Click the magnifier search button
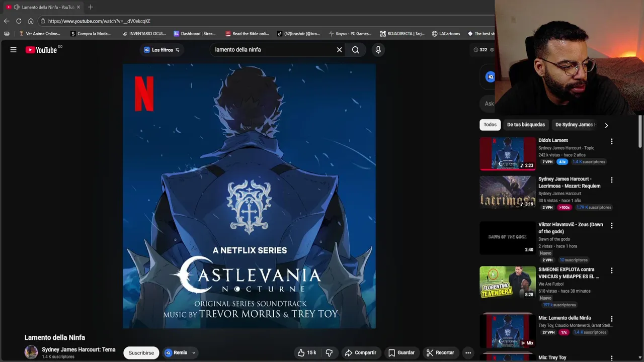The image size is (644, 362). pos(356,50)
